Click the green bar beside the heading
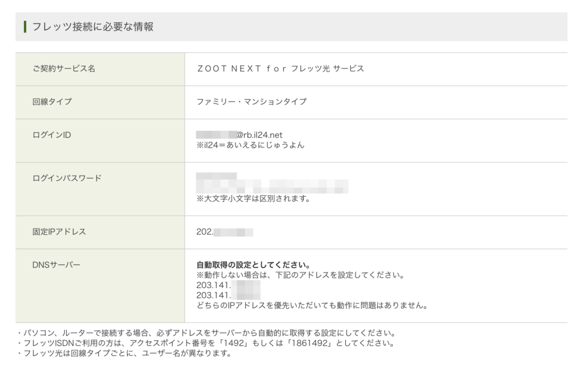The image size is (588, 373). 25,26
